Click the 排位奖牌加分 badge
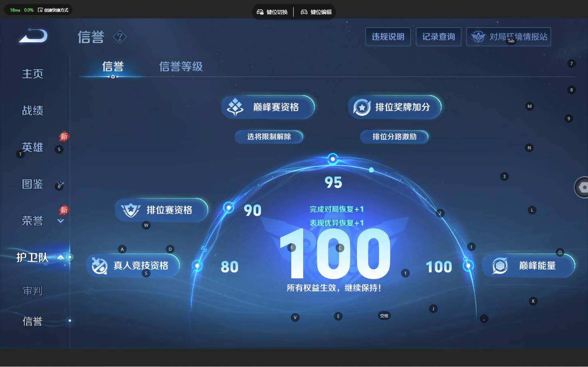 [395, 107]
